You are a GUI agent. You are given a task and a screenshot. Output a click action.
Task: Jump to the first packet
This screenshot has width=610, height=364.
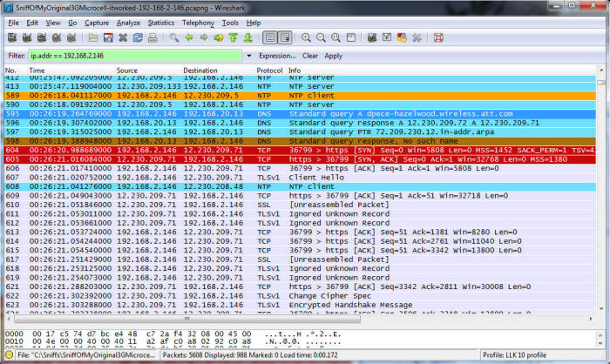coord(234,37)
